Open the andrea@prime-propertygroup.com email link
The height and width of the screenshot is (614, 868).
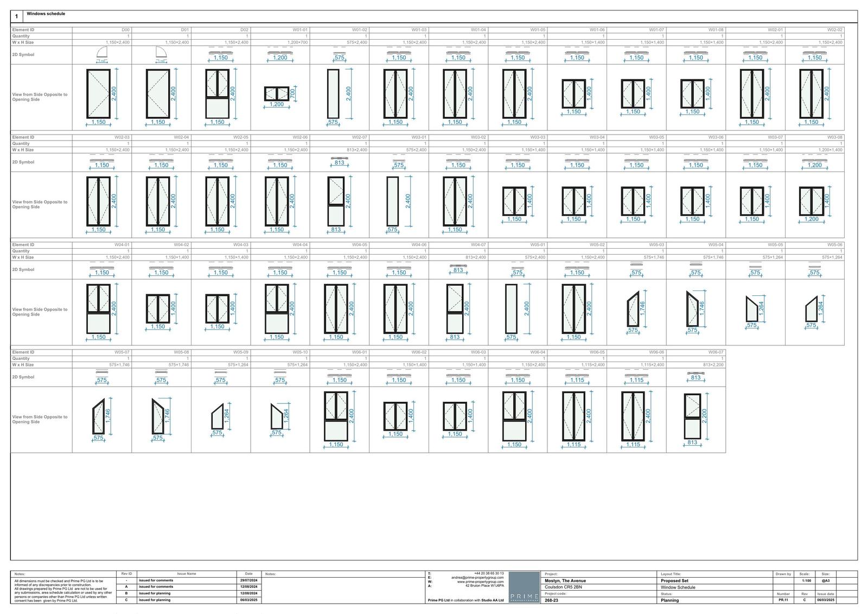477,578
